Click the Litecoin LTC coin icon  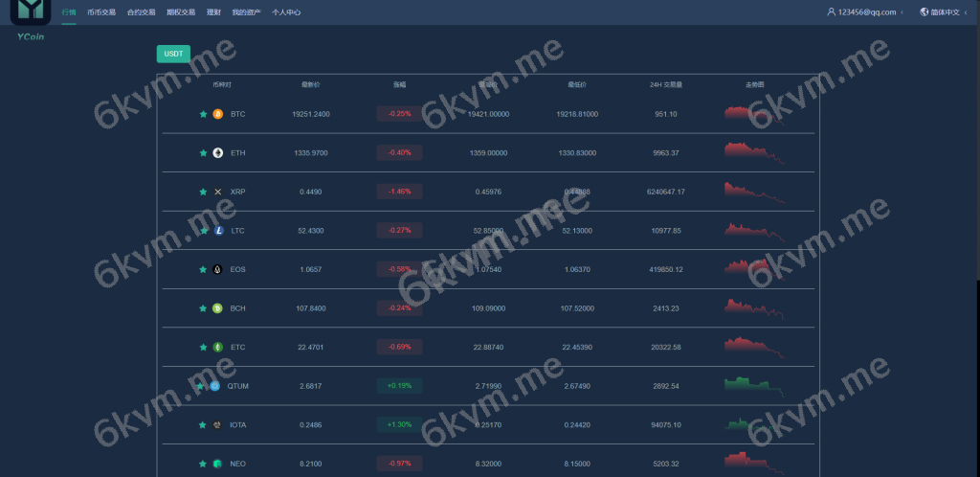(218, 231)
